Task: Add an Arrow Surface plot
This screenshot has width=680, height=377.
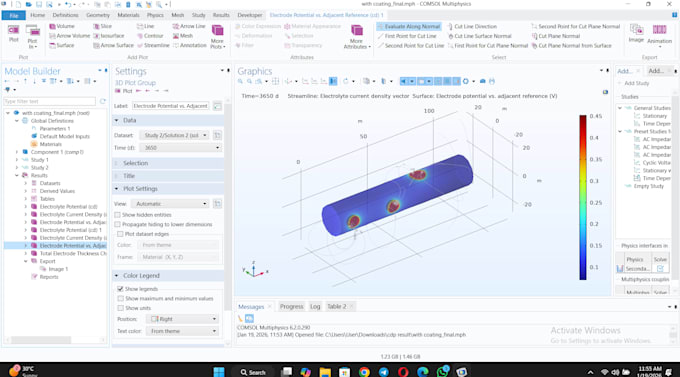Action: click(113, 46)
